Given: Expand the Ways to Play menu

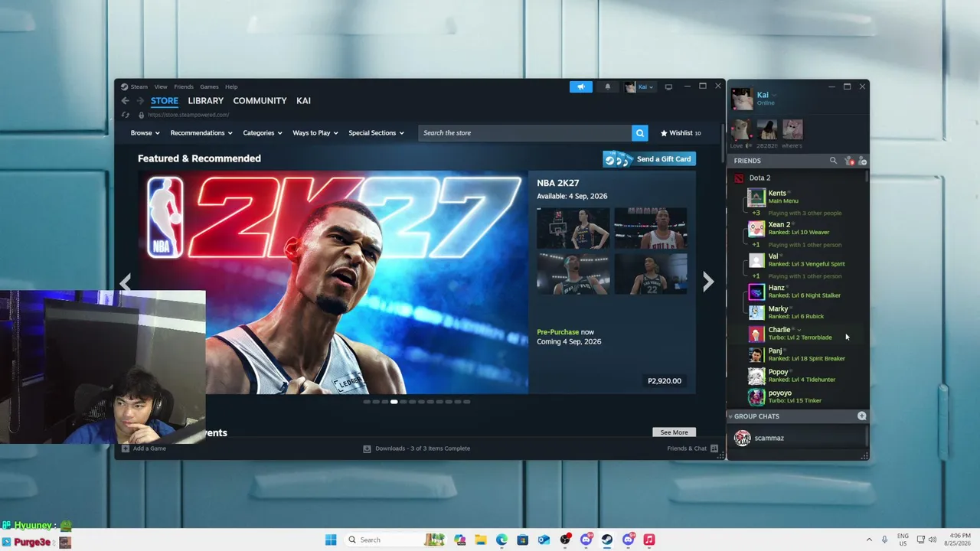Looking at the screenshot, I should pos(315,133).
